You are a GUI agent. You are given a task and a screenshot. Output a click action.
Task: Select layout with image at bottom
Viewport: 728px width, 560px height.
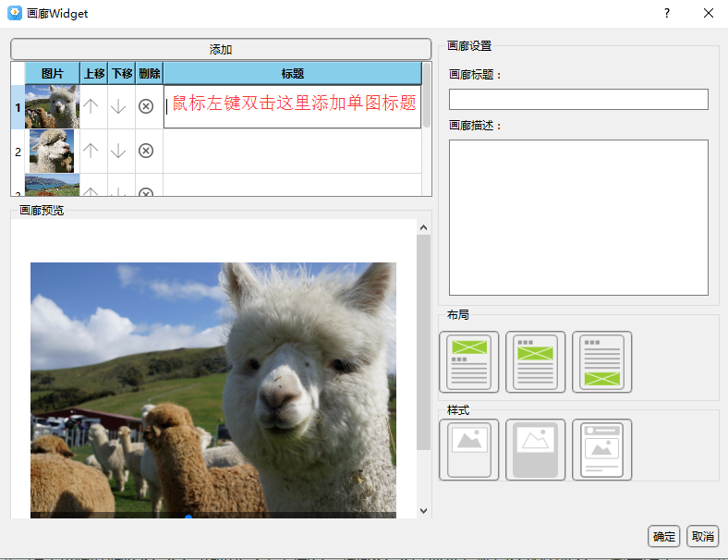tap(602, 361)
